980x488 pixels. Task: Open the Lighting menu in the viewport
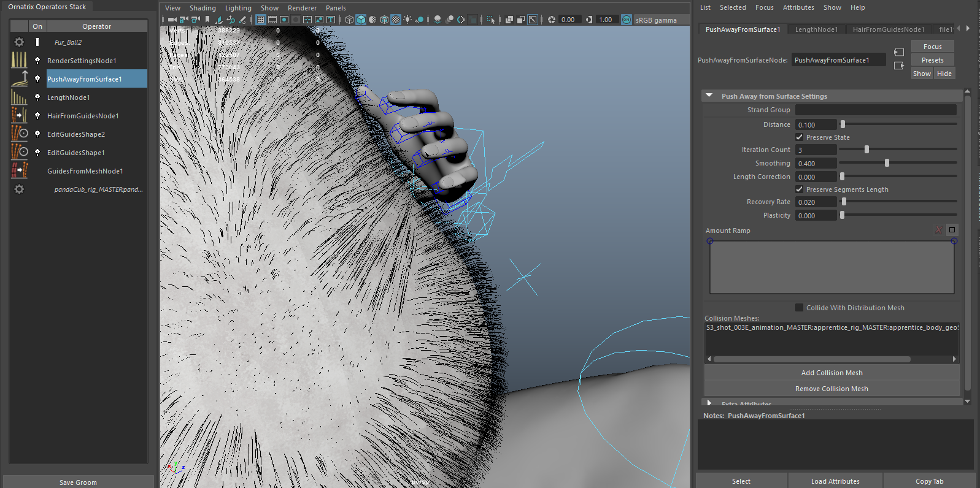click(238, 8)
